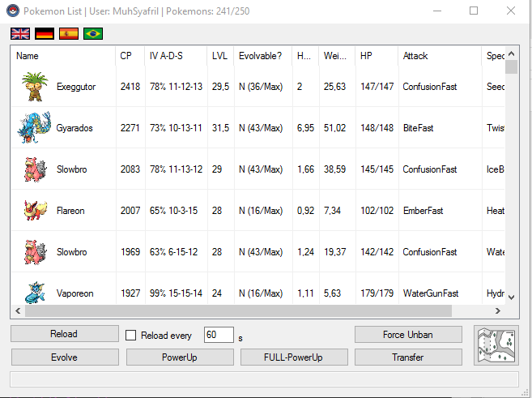Viewport: 532px width, 398px height.
Task: Click the PowerUp button
Action: [x=180, y=357]
